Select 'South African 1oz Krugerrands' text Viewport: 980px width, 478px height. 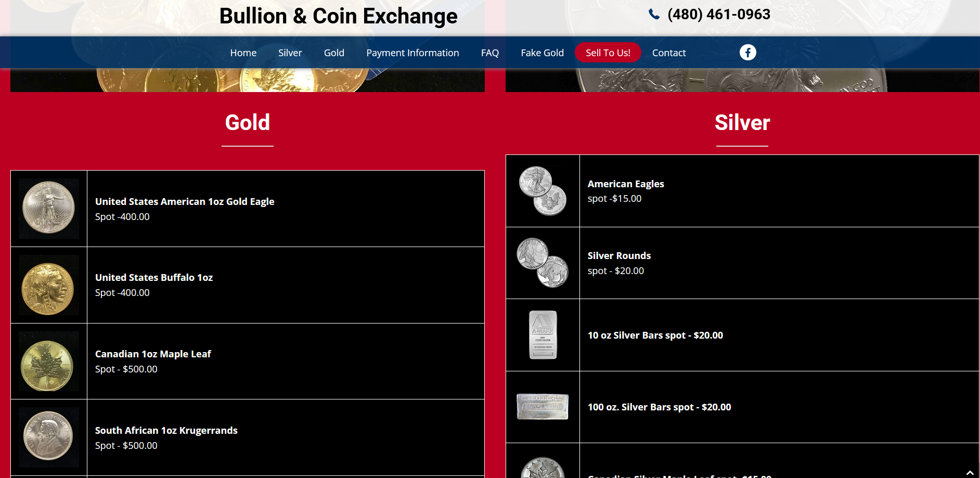click(166, 430)
